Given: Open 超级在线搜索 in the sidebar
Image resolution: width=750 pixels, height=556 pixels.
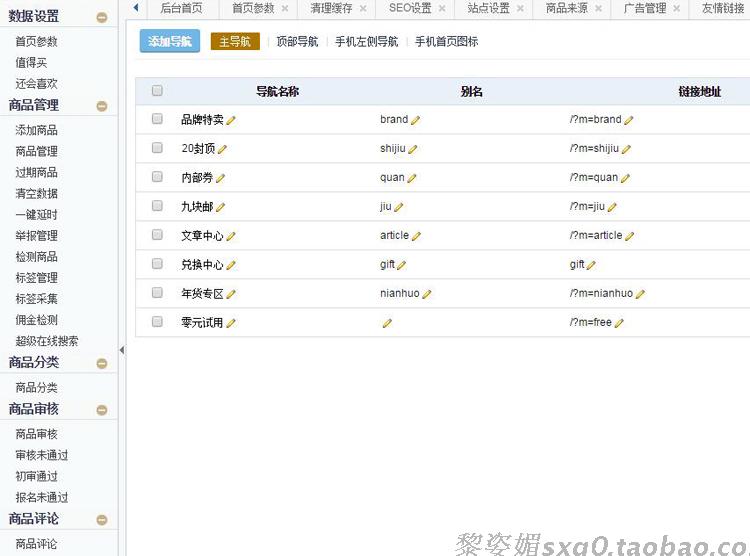Looking at the screenshot, I should pyautogui.click(x=47, y=341).
